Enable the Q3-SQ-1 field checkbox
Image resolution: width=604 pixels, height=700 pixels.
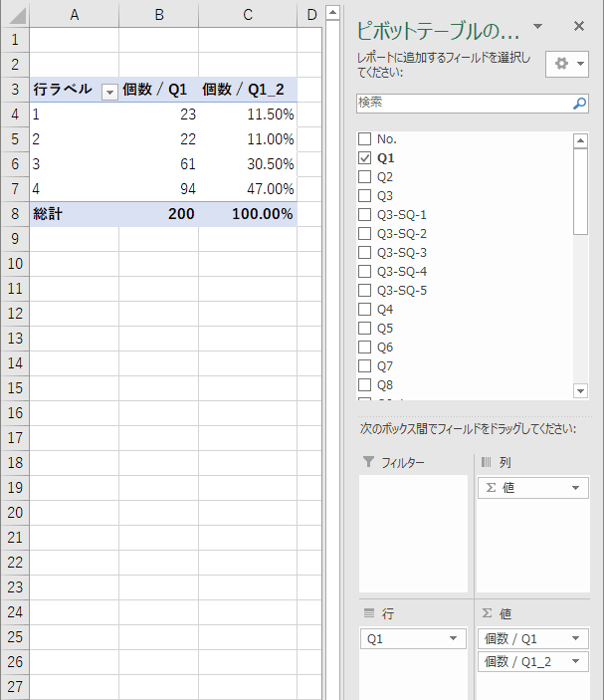click(x=364, y=215)
